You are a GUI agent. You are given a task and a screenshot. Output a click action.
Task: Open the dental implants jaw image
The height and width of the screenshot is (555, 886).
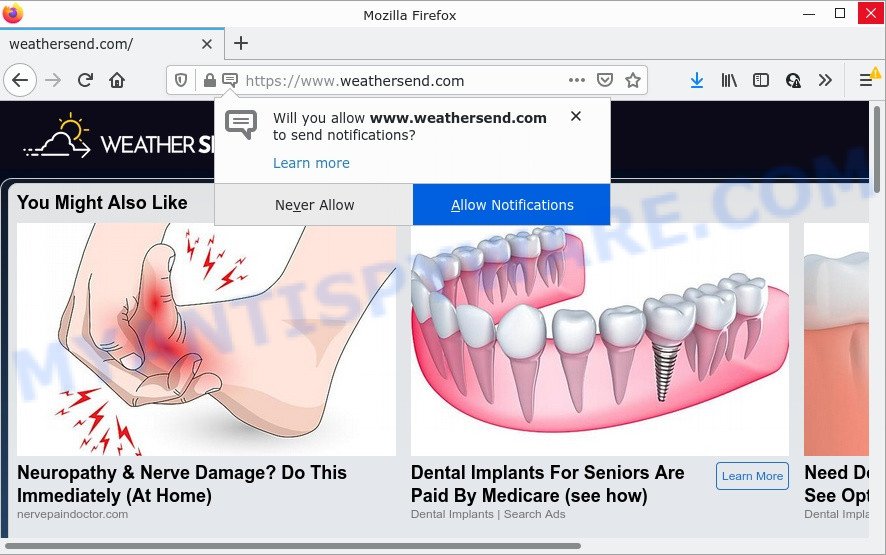tap(600, 339)
